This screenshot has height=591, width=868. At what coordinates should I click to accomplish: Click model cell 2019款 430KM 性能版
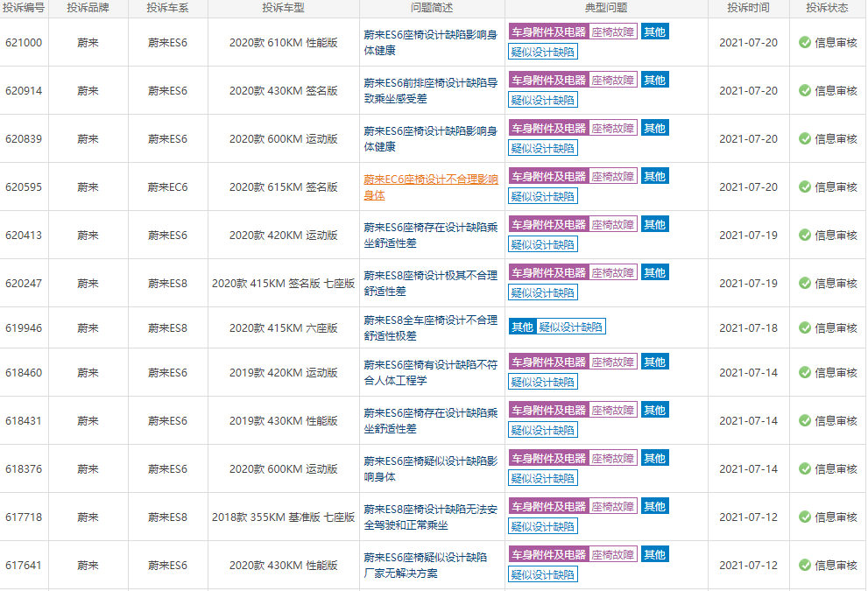point(284,421)
